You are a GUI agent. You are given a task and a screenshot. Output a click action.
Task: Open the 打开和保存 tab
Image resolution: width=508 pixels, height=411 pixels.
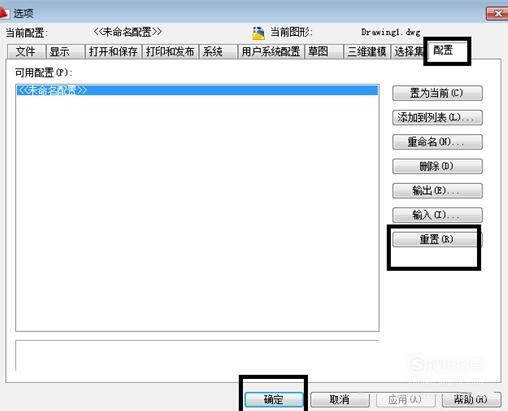pyautogui.click(x=113, y=52)
